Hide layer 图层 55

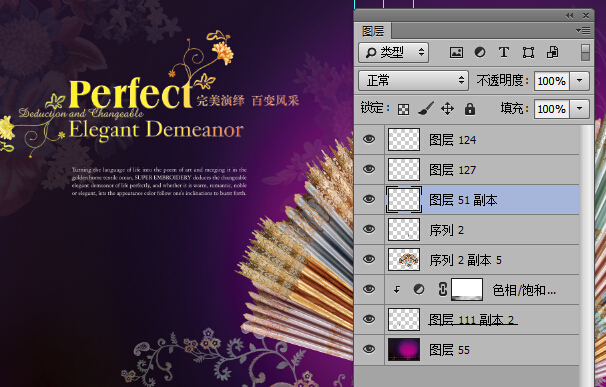click(x=369, y=349)
